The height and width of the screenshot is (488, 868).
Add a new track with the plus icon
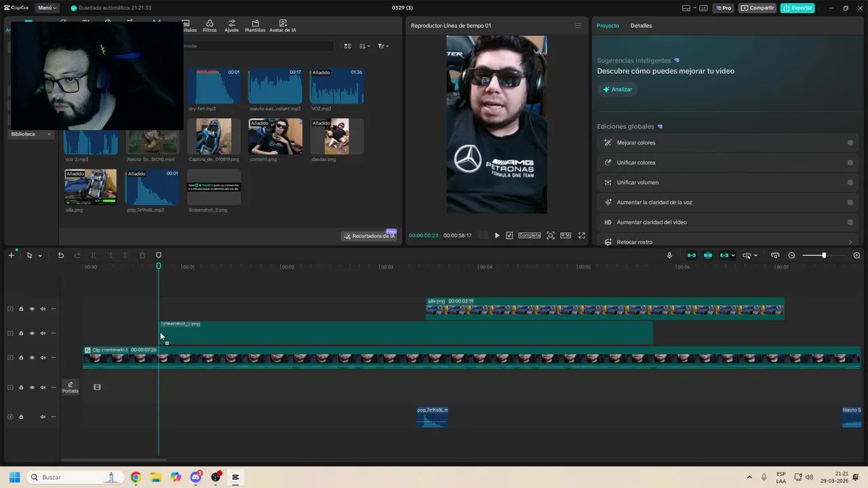[x=11, y=256]
